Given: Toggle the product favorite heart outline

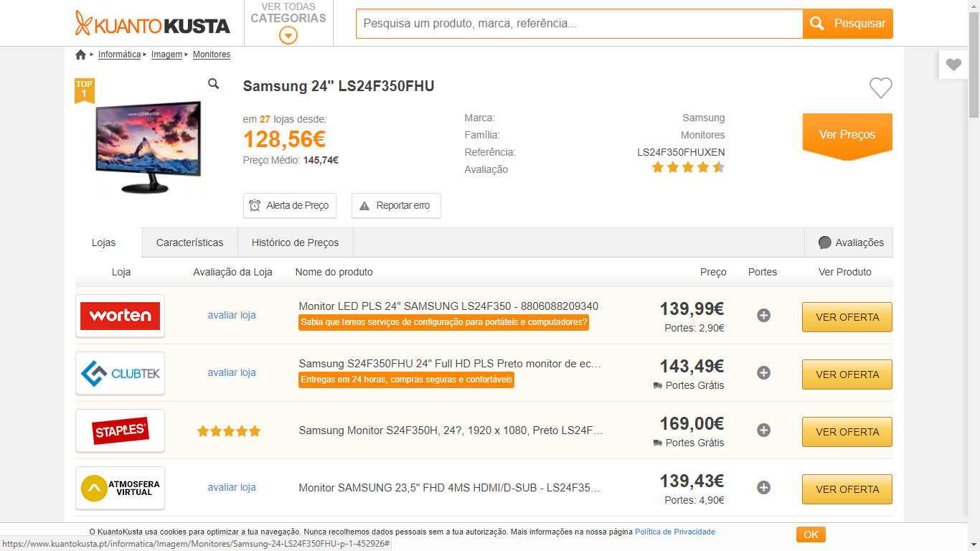Looking at the screenshot, I should [880, 88].
